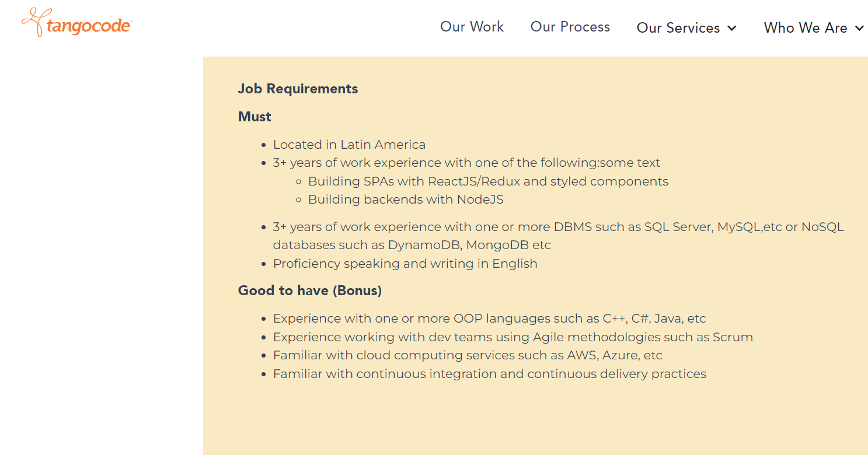Screen dimensions: 868x455
Task: Open the Our Services menu
Action: point(686,28)
